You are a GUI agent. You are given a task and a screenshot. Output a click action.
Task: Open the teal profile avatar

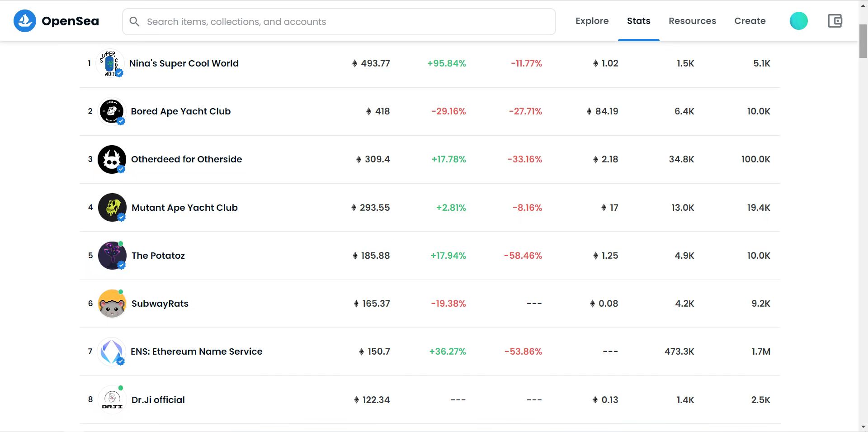click(798, 21)
